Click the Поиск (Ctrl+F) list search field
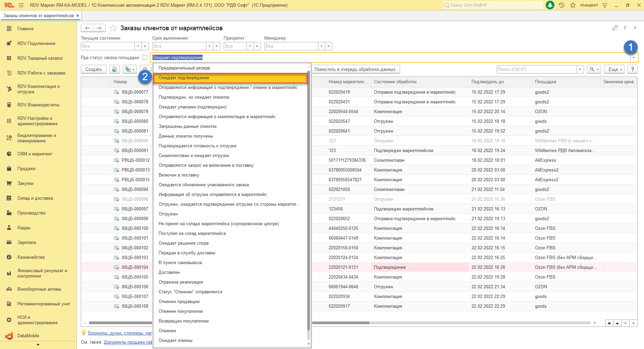644x349 pixels. pyautogui.click(x=536, y=69)
